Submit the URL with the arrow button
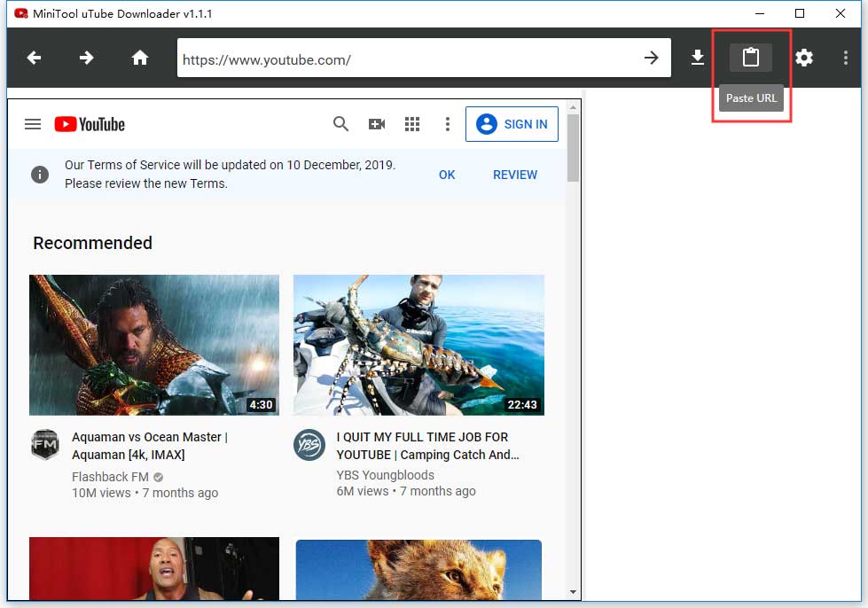 [x=652, y=57]
